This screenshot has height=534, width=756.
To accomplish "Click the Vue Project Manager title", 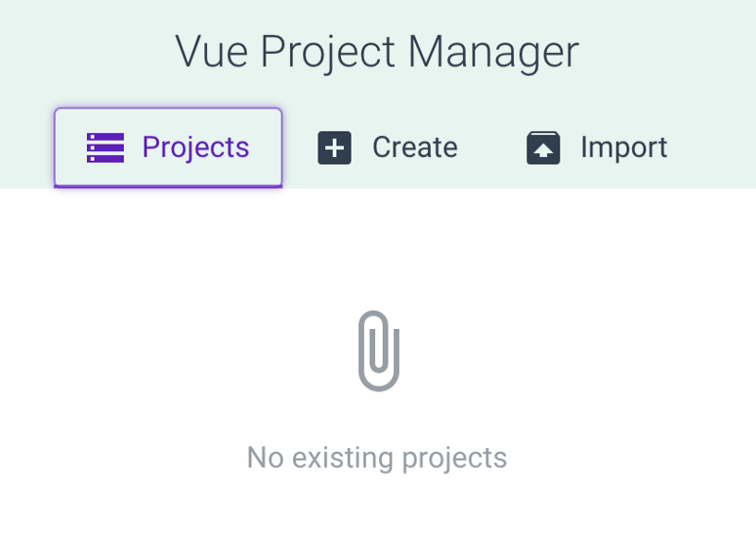I will coord(377,51).
